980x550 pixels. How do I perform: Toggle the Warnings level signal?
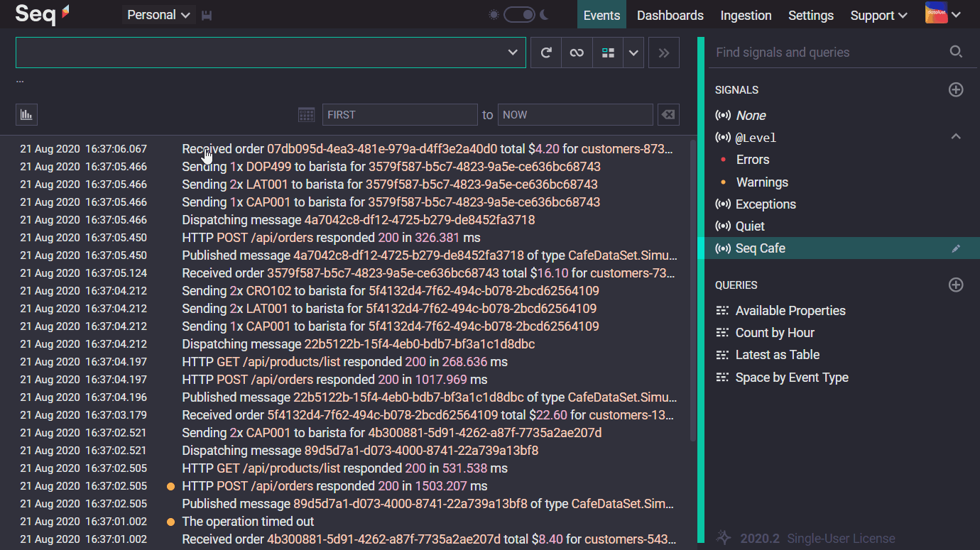[x=762, y=182]
